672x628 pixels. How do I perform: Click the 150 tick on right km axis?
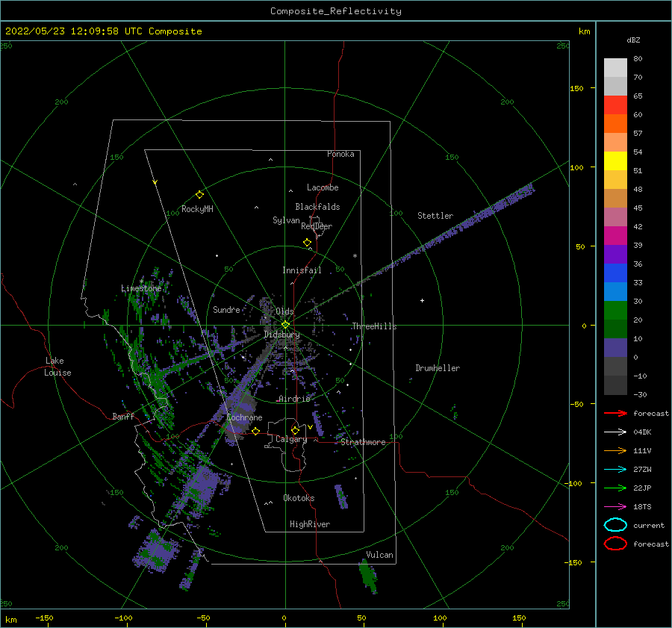576,88
